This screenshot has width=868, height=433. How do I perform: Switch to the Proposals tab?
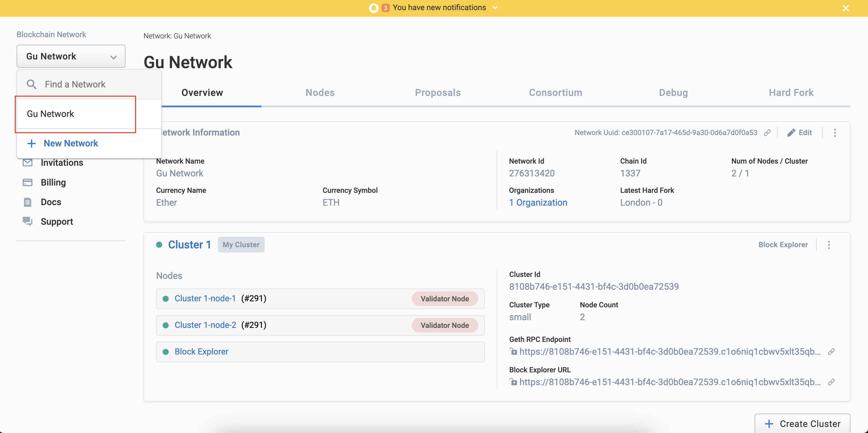pyautogui.click(x=438, y=93)
